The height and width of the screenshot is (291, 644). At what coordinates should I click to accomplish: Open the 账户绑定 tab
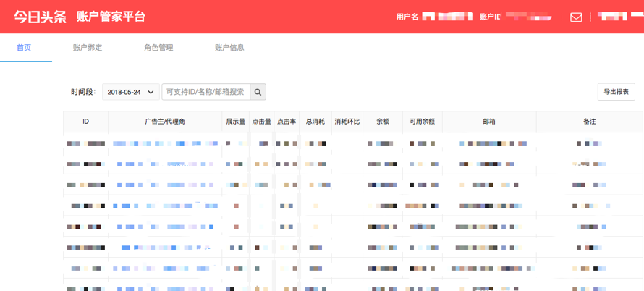click(x=88, y=48)
